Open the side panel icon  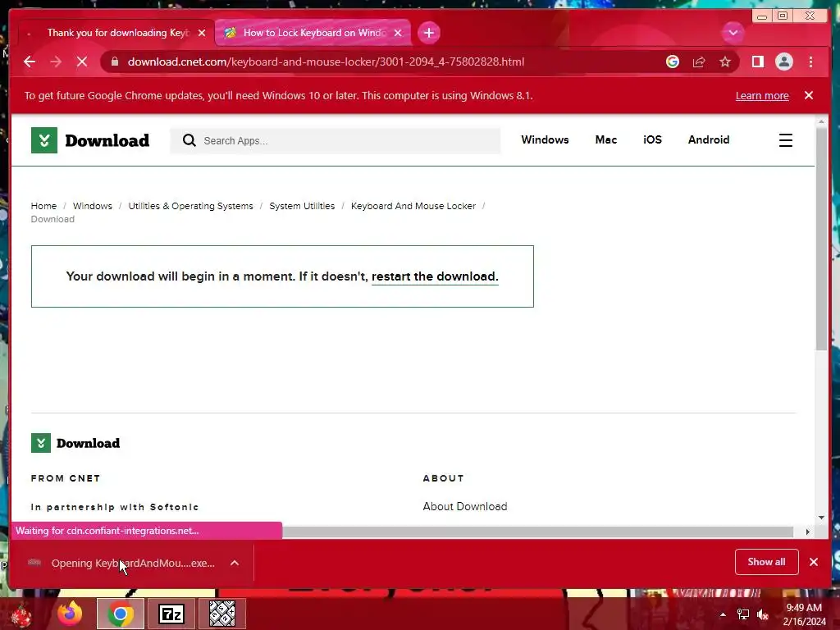[757, 62]
